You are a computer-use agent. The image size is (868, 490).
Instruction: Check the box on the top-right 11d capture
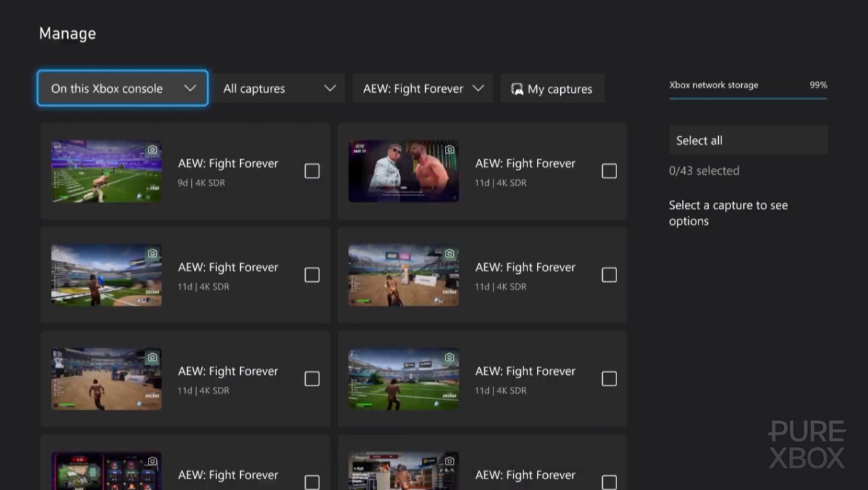(609, 171)
